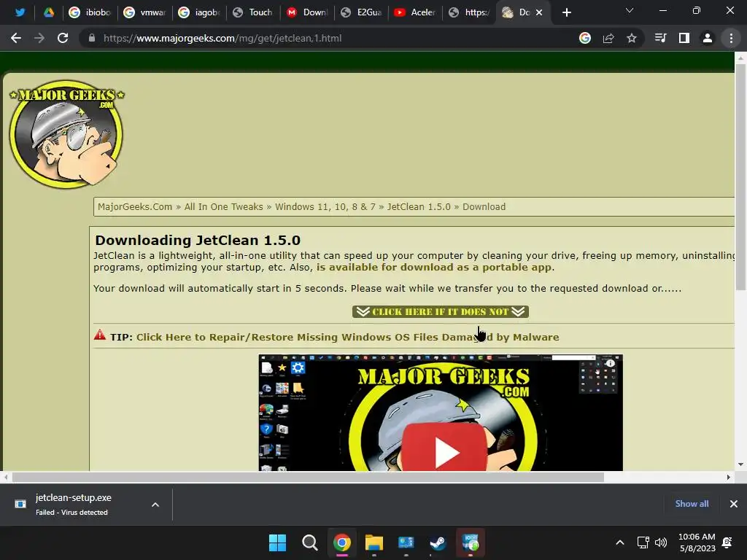Go forward with the browser arrow
The width and height of the screenshot is (747, 560).
click(39, 38)
